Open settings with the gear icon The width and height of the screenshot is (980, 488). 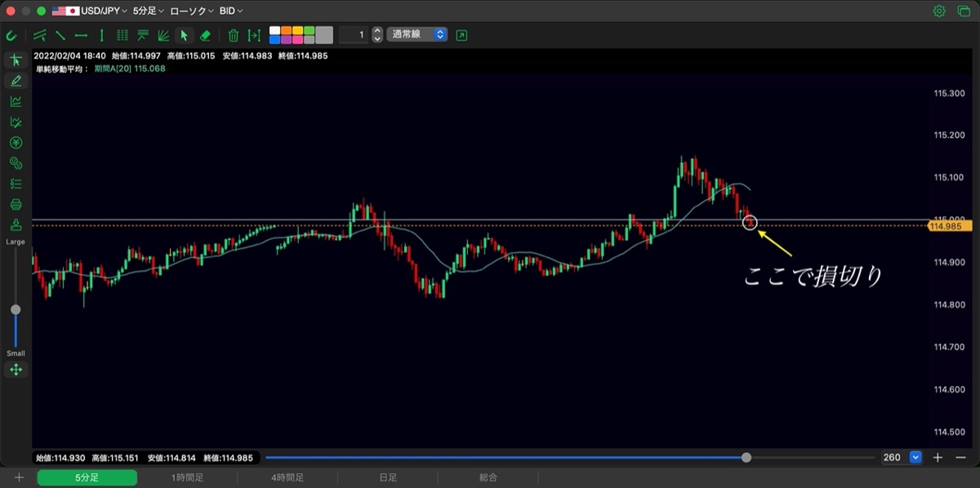939,11
